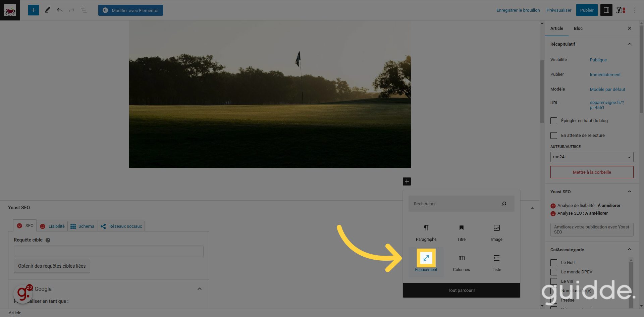Insert an Image block

(497, 232)
